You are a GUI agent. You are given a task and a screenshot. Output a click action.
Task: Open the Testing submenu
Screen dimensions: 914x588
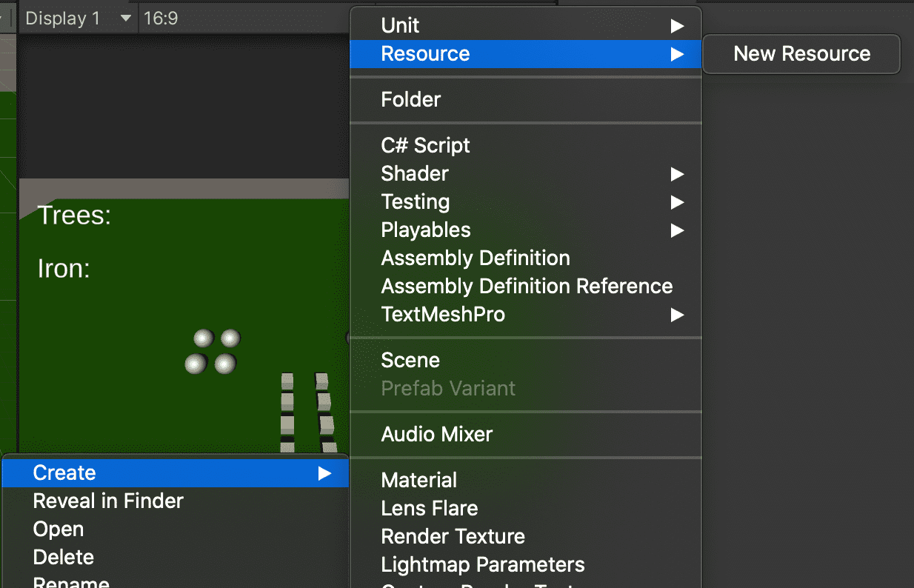click(x=525, y=201)
